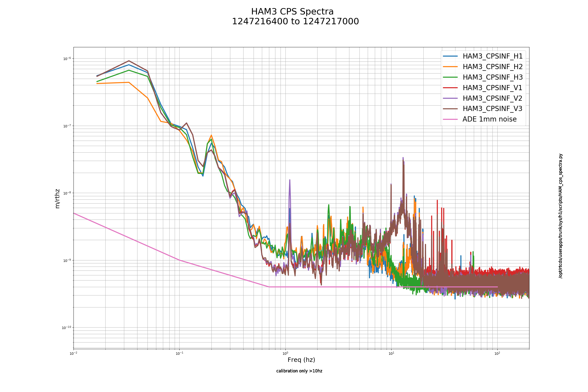Select the legend label "HAM3_CPSINF_V2"
This screenshot has width=588, height=392.
492,98
